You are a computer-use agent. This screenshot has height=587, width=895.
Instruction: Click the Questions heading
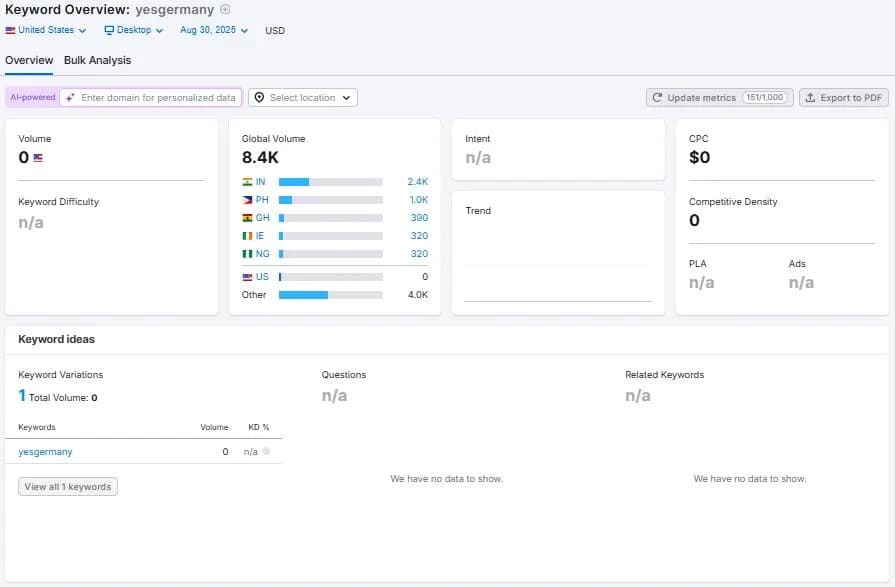344,375
